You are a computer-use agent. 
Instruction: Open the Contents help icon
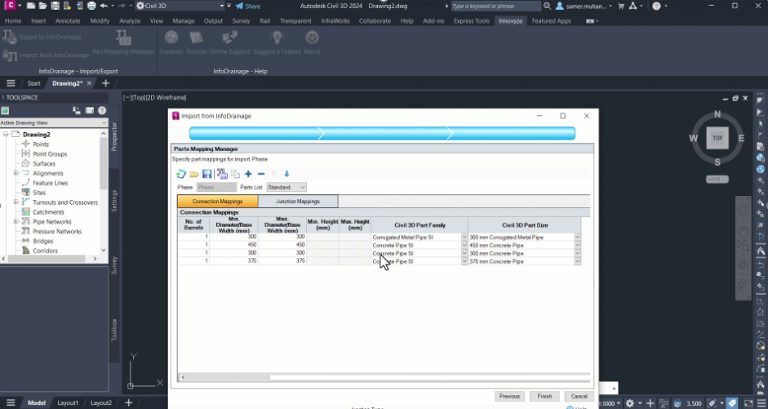pos(171,37)
